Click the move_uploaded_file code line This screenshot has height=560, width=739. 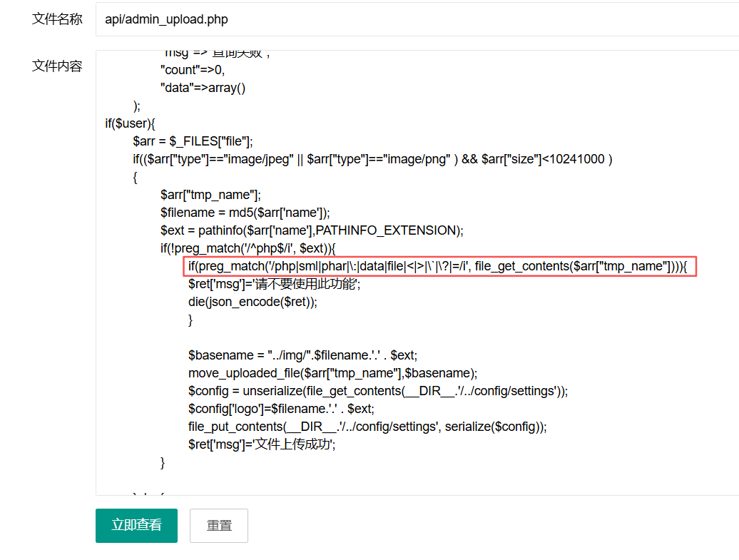click(332, 373)
